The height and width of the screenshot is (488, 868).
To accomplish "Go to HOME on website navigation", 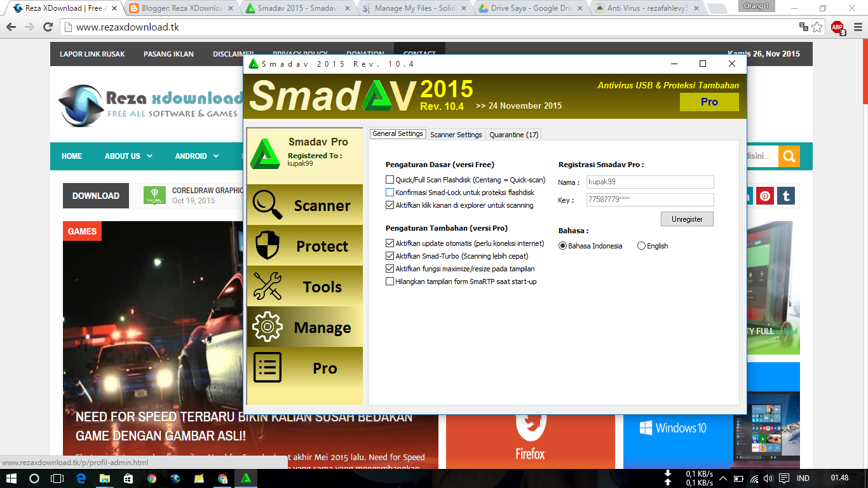I will 72,156.
